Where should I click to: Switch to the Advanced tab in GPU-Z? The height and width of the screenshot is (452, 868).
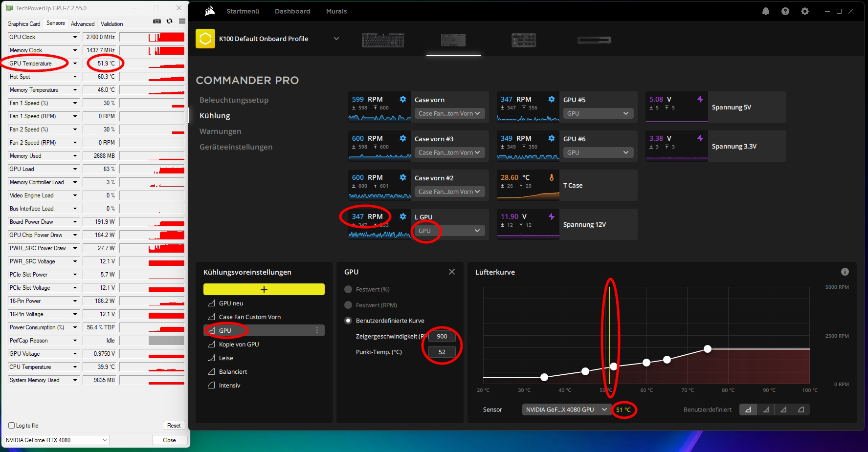[83, 24]
